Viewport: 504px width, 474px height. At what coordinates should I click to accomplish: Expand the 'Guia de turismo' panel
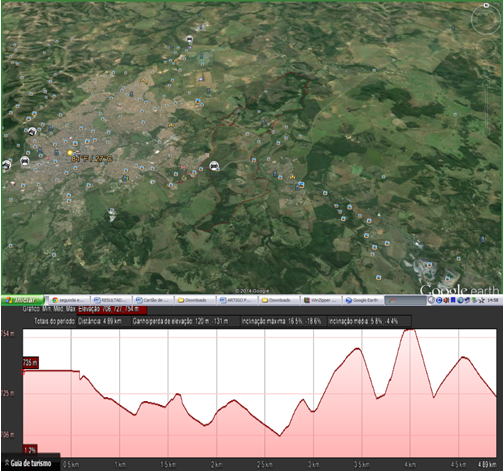[x=31, y=463]
